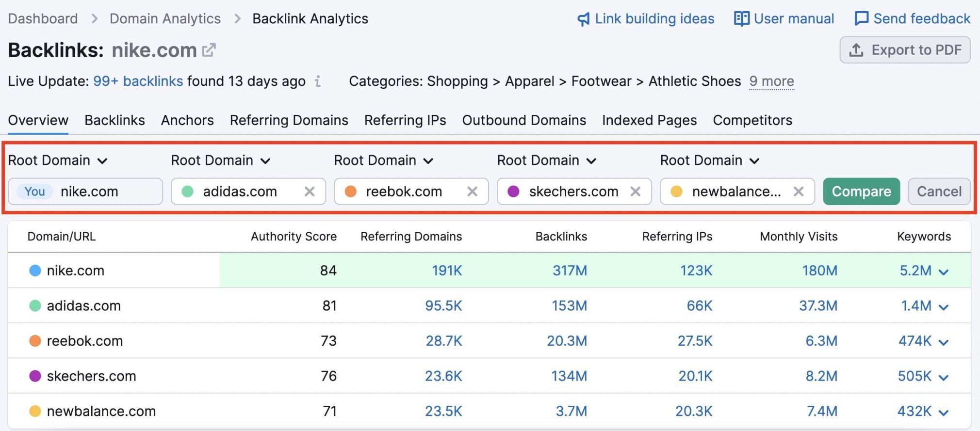This screenshot has width=980, height=431.
Task: Click the Send feedback link
Action: 912,19
